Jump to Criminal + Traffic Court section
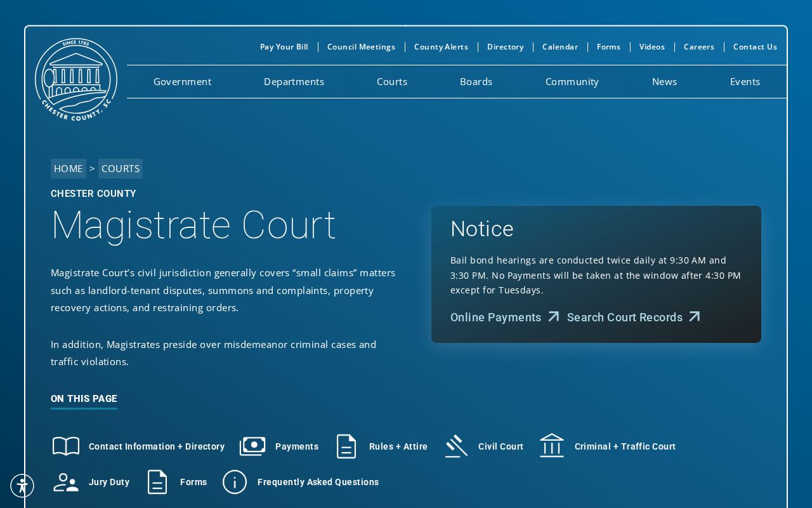 625,446
